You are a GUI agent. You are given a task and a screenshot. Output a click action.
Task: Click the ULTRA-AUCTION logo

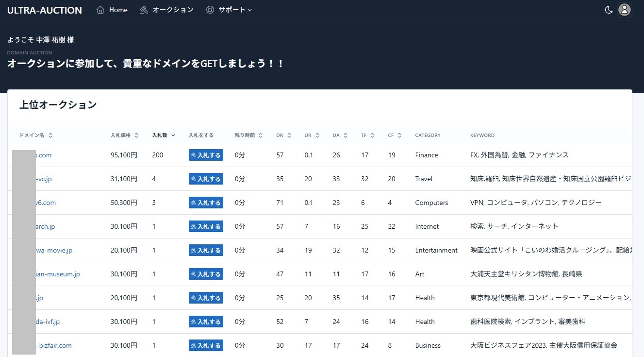coord(45,10)
